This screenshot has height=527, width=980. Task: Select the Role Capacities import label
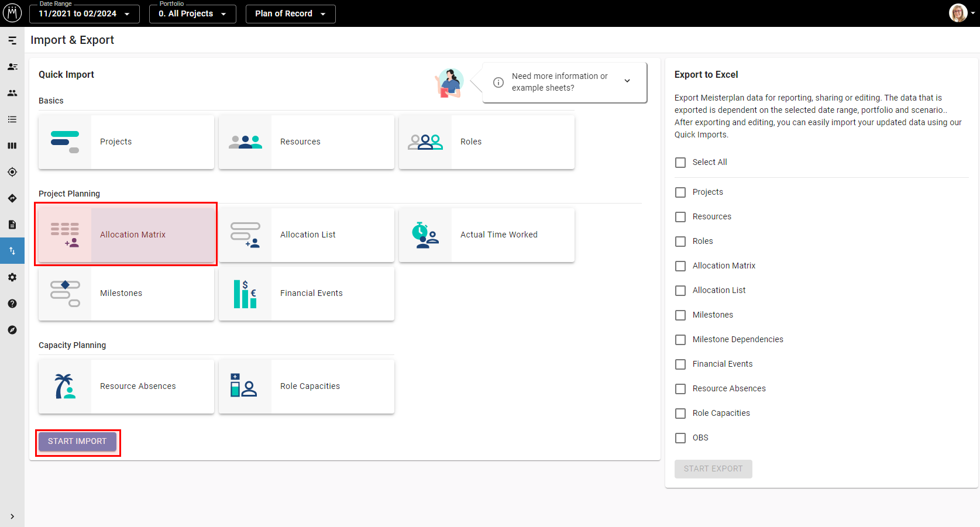(x=310, y=386)
